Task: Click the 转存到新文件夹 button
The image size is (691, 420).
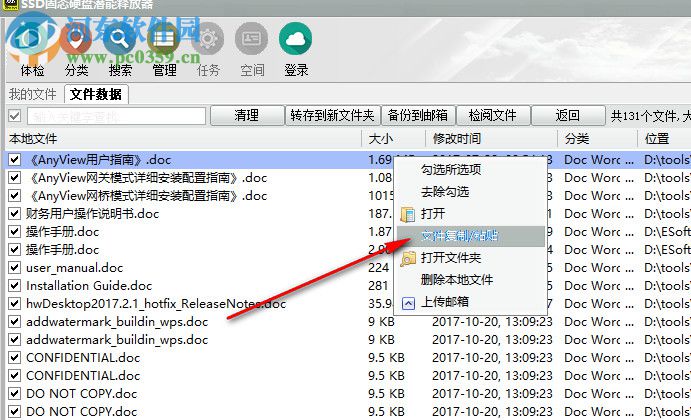Action: pyautogui.click(x=332, y=115)
